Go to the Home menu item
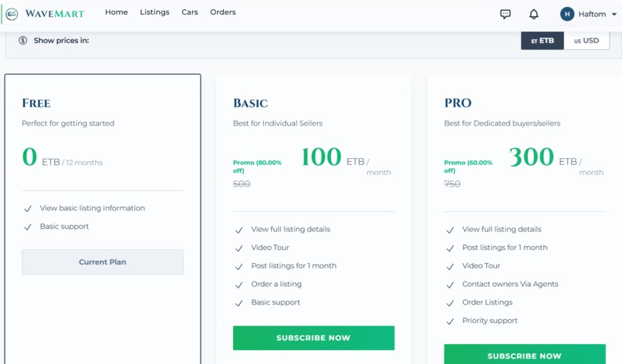 (x=117, y=12)
